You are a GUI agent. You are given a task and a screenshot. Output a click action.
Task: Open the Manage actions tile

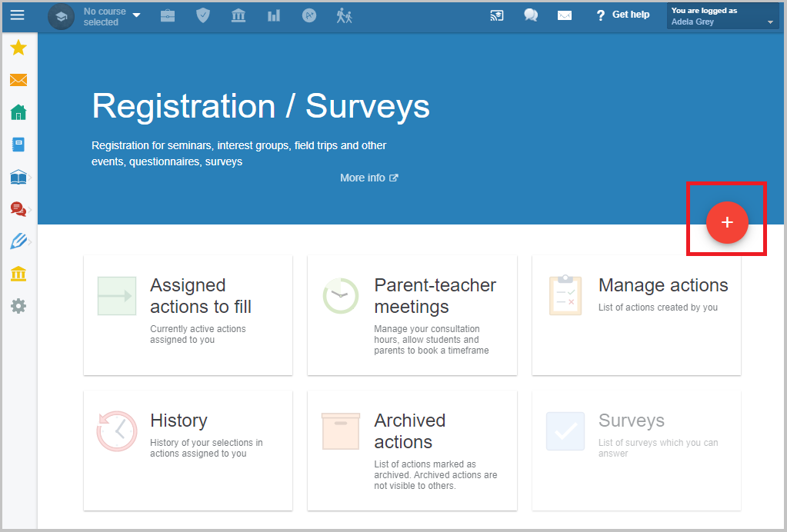pos(636,315)
